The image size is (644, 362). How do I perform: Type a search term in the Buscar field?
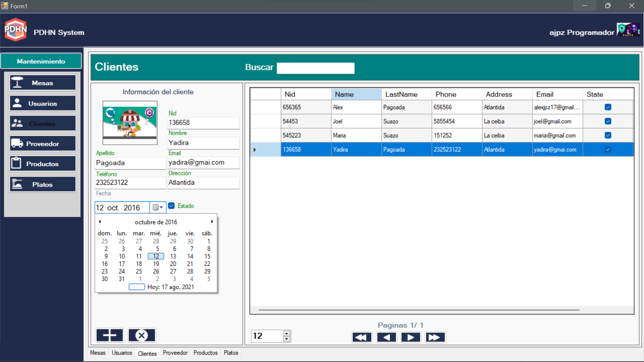(315, 68)
